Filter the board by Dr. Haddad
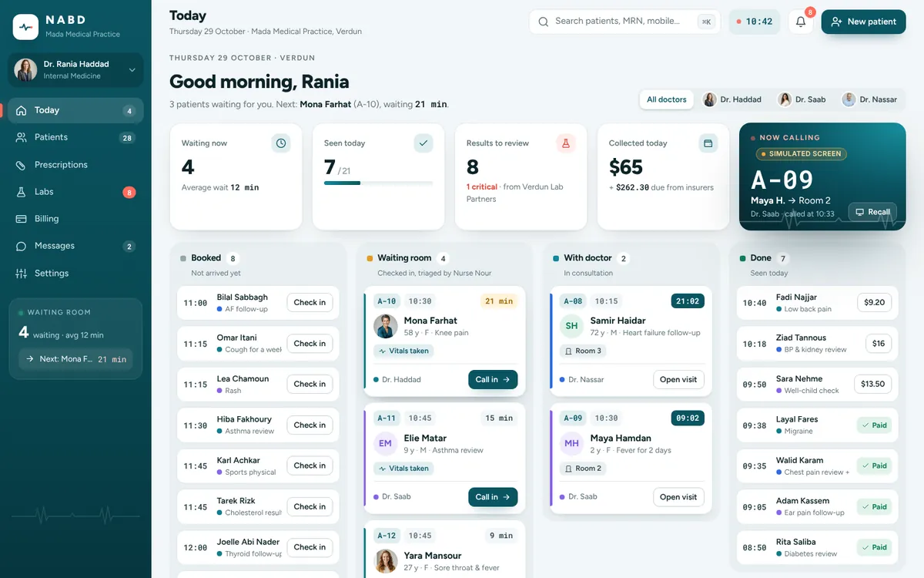Screen dimensions: 924x578 click(732, 99)
